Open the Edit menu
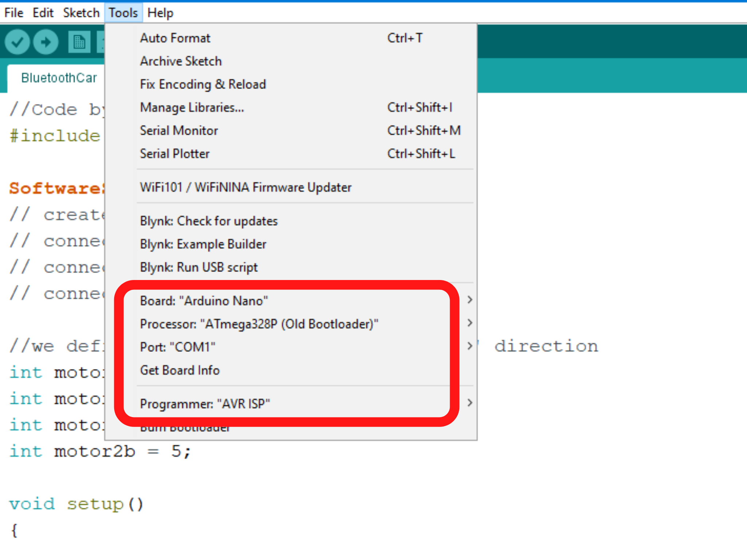This screenshot has height=560, width=747. pyautogui.click(x=43, y=13)
